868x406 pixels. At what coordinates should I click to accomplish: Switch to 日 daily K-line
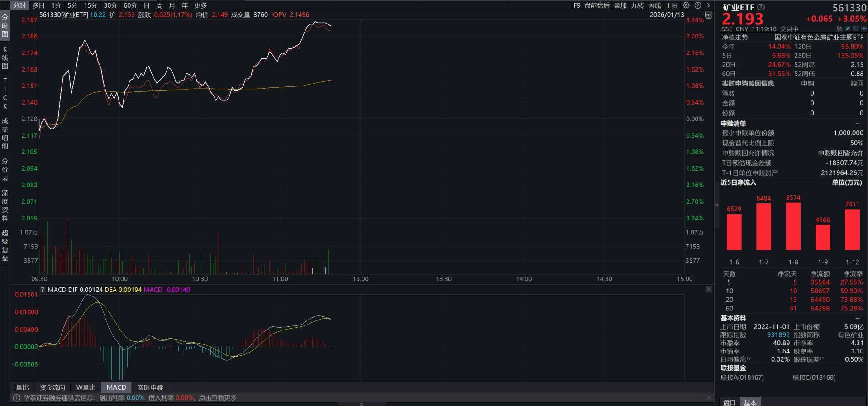pos(147,5)
